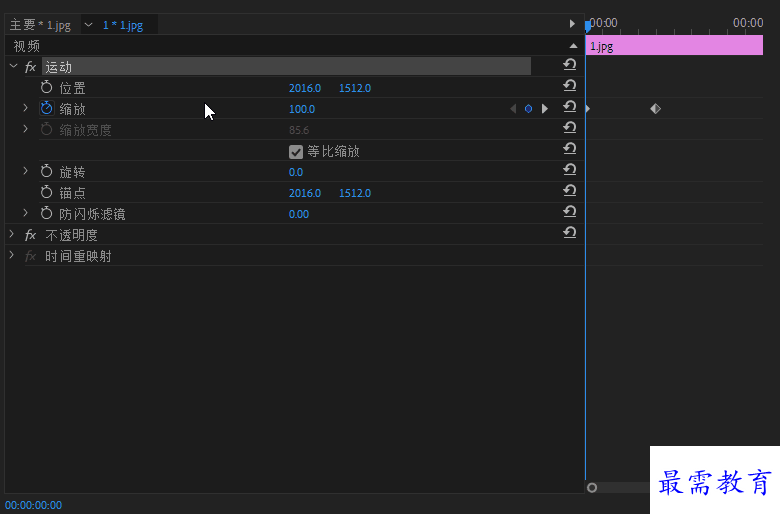This screenshot has width=780, height=514.
Task: Select the 1 * 1.jpg sequence clip tab
Action: point(123,25)
